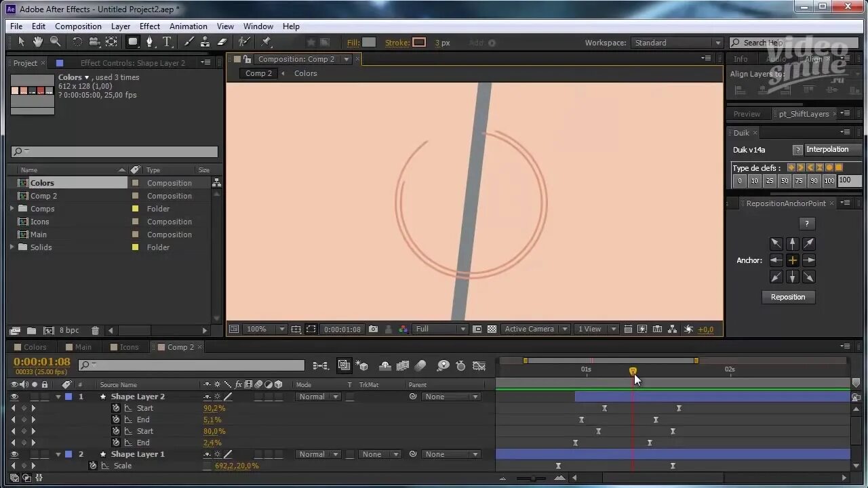Enable Motion Blur for the composition
The width and height of the screenshot is (868, 488).
pyautogui.click(x=420, y=365)
